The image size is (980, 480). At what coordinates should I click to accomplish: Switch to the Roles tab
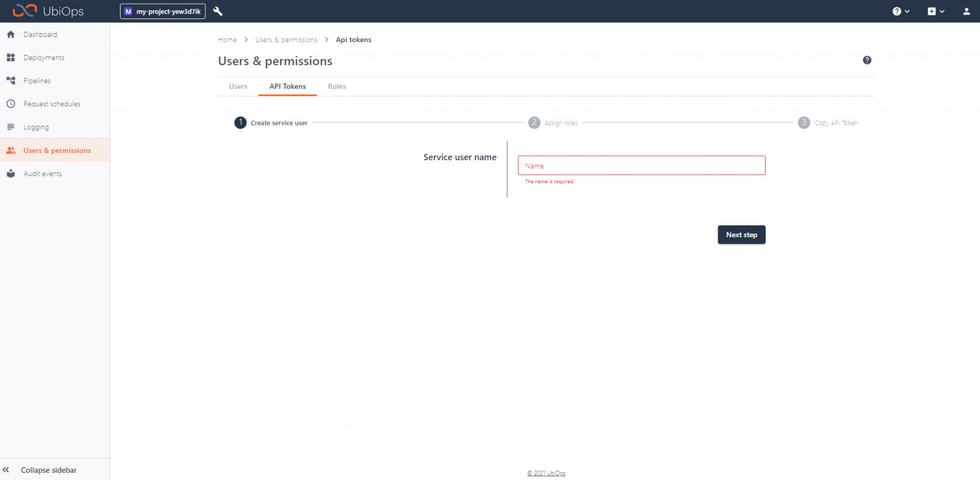coord(337,86)
